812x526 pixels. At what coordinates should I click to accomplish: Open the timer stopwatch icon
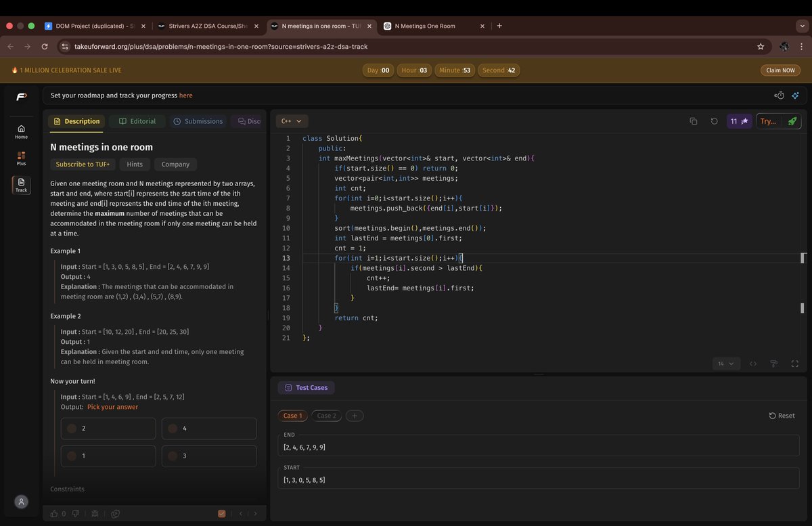(780, 95)
